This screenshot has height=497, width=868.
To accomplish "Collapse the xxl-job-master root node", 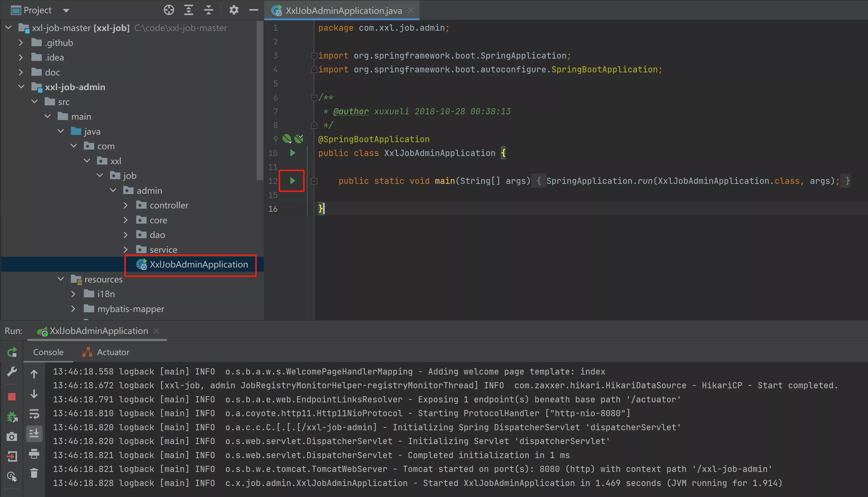I will tap(8, 28).
